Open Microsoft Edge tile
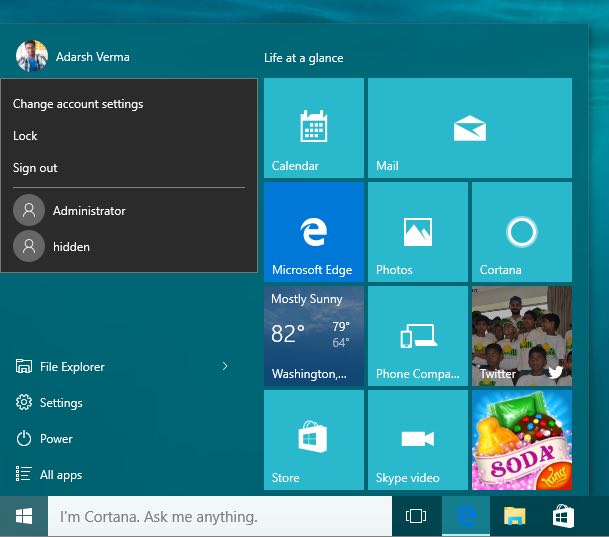The image size is (609, 537). tap(314, 232)
